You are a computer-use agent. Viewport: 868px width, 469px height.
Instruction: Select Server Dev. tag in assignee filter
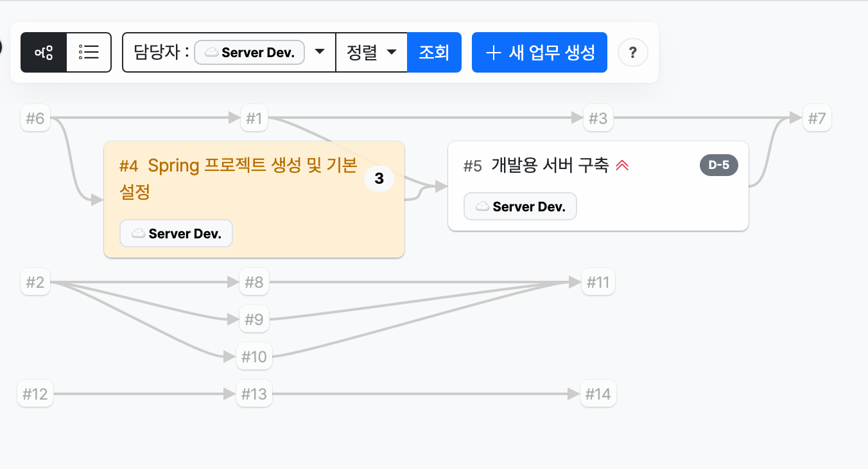click(x=249, y=53)
